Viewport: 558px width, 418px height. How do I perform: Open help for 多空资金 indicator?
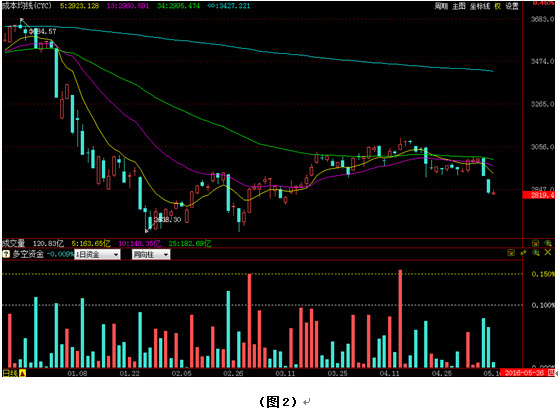coord(6,254)
